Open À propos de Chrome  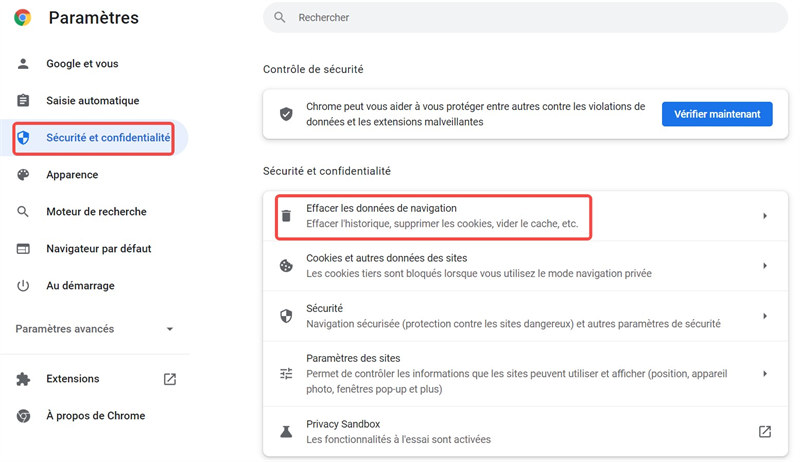[94, 416]
